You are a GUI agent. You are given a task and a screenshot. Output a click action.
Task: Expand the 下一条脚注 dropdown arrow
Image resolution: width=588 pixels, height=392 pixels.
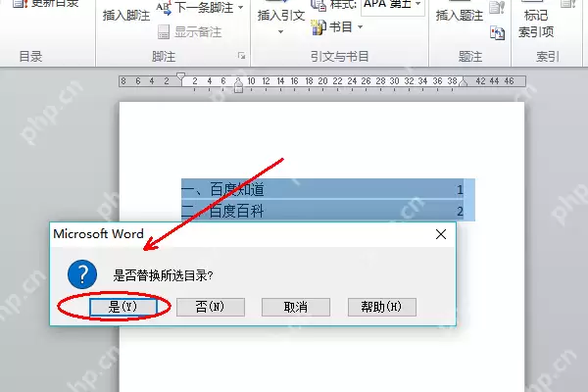(x=241, y=8)
